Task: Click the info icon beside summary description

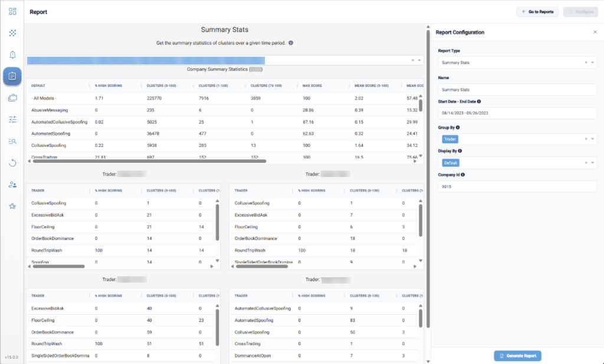Action: 291,42
